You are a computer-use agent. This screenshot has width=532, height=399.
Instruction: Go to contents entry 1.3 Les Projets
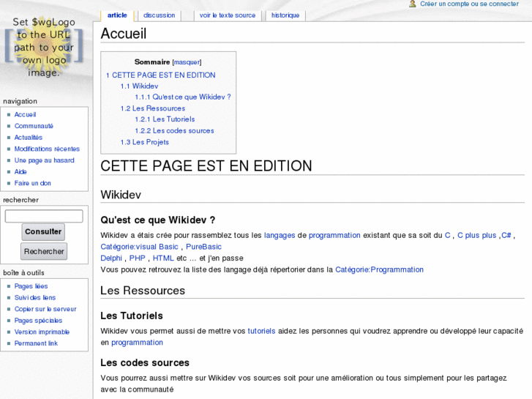(145, 142)
